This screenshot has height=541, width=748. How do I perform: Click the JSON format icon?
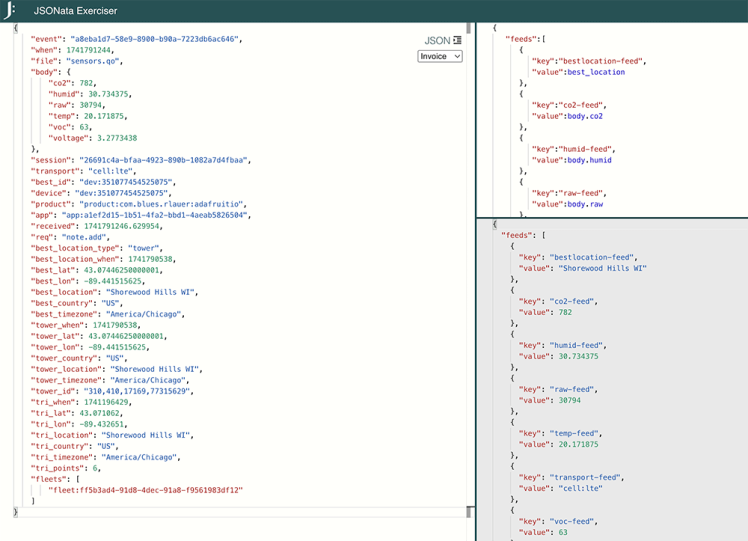tap(457, 40)
